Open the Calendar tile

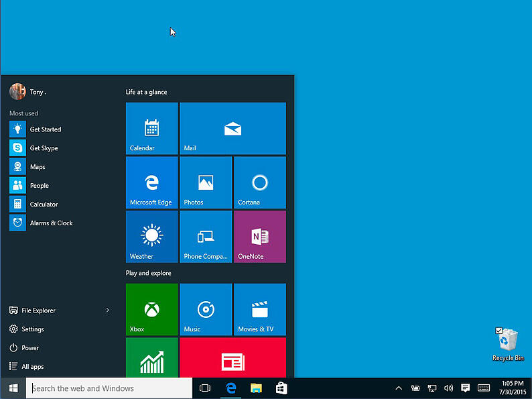[x=151, y=128]
